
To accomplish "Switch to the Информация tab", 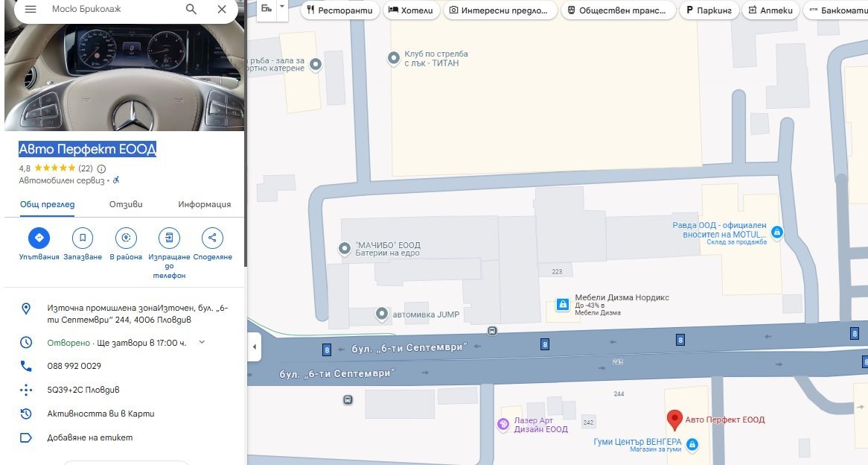I will (204, 204).
